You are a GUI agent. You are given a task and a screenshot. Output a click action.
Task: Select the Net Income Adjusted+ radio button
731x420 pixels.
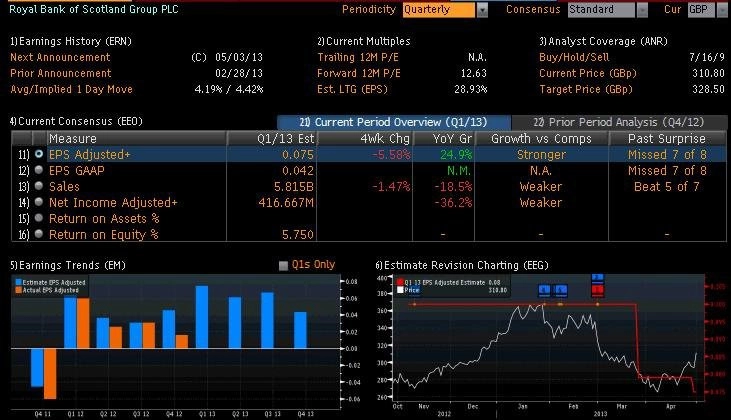39,201
